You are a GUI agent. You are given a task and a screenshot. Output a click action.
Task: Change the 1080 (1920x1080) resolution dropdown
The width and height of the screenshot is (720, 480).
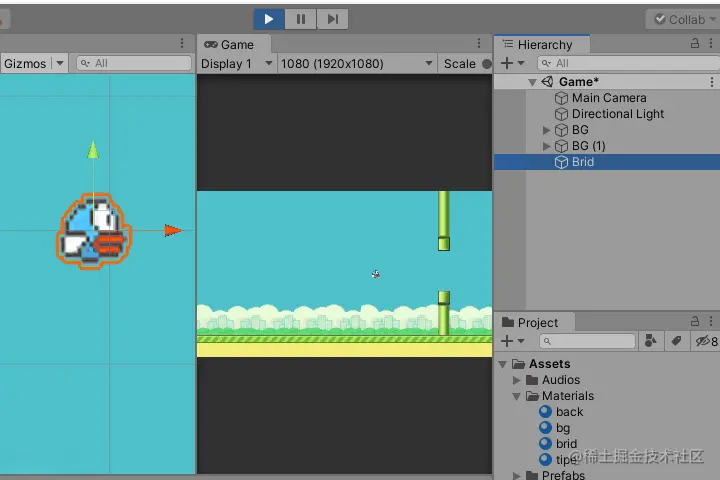pyautogui.click(x=357, y=64)
